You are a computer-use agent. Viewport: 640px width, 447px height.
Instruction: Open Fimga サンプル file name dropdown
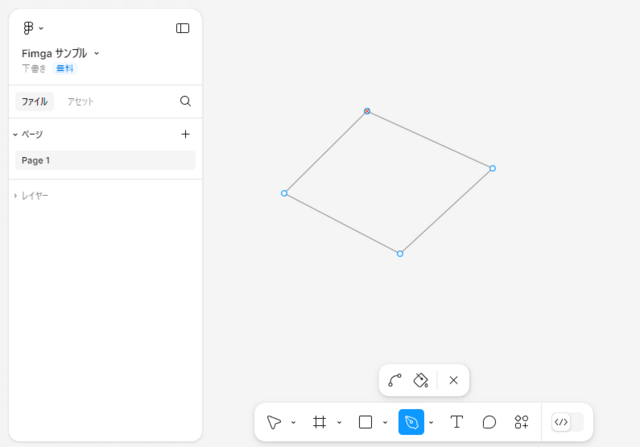coord(60,53)
